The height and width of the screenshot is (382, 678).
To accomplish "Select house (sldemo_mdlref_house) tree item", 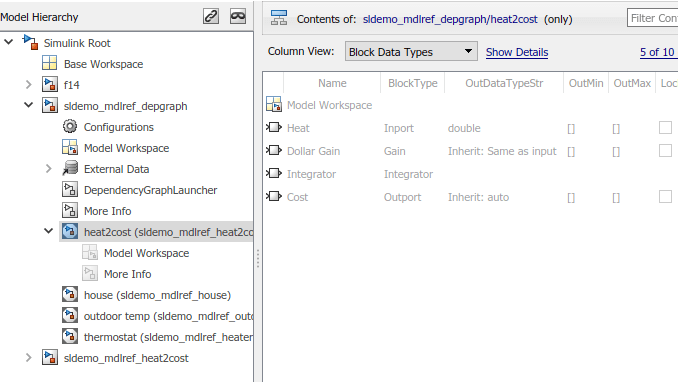I will tap(157, 295).
